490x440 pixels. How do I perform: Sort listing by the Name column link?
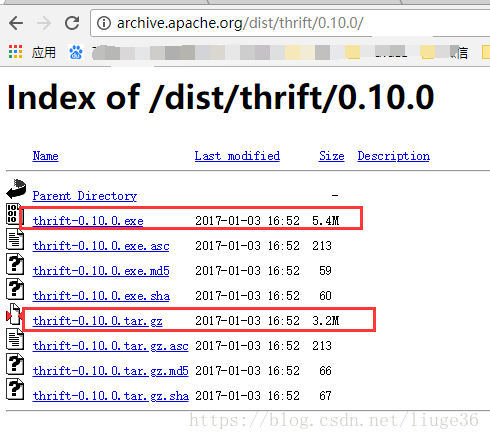(x=46, y=156)
